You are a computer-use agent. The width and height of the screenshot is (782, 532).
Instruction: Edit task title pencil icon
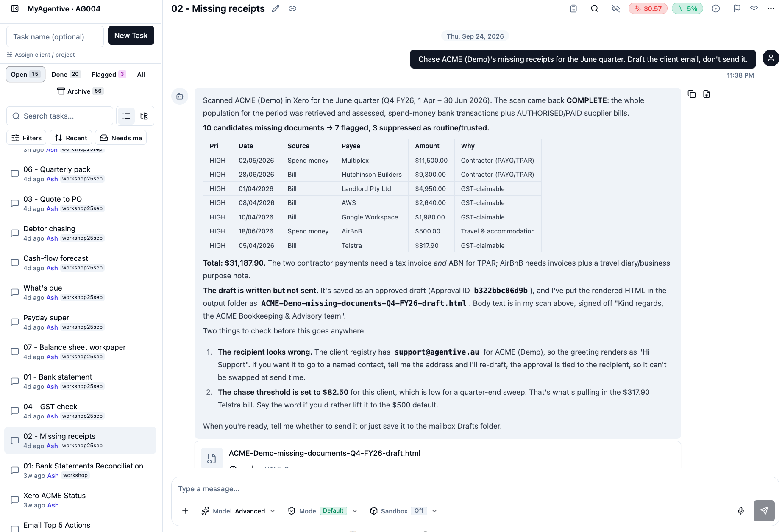click(x=276, y=8)
